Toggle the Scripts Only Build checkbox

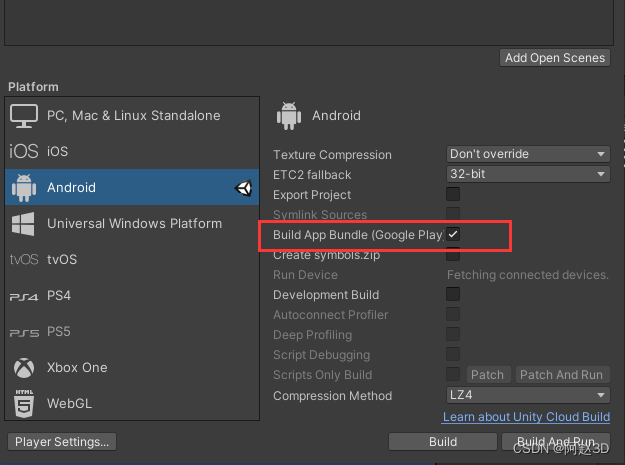coord(453,374)
